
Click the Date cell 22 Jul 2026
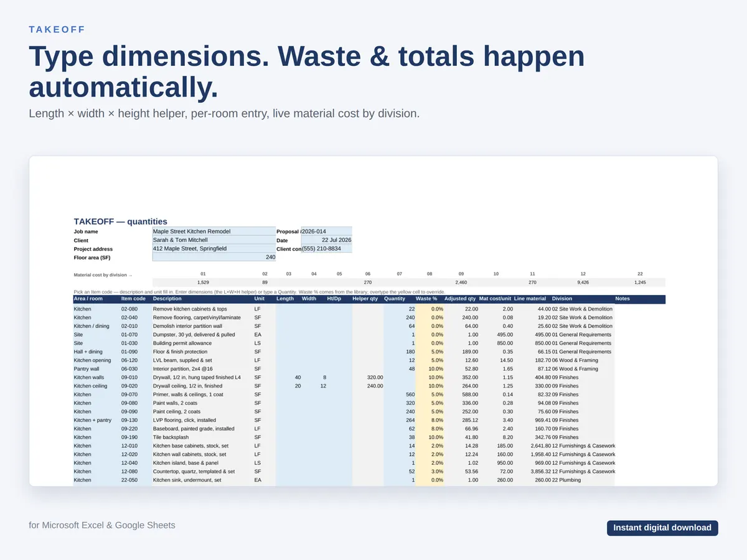point(327,240)
